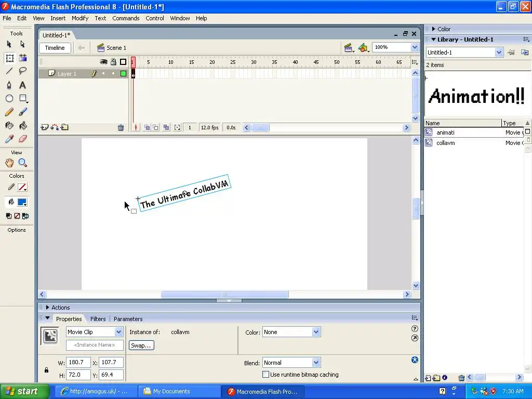Image resolution: width=532 pixels, height=399 pixels.
Task: Switch to amogus.uk browser taskbar item
Action: point(96,391)
